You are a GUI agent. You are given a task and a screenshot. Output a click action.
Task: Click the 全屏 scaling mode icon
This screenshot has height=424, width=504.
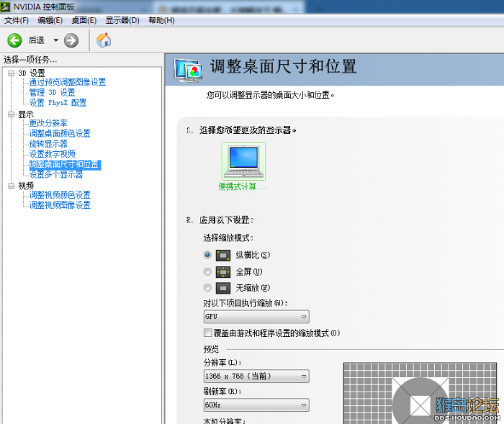click(x=223, y=272)
